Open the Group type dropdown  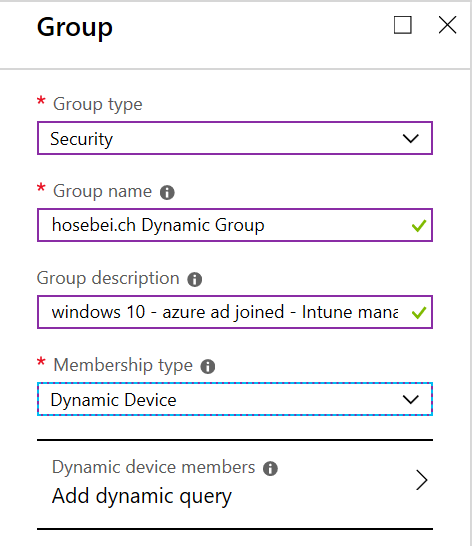(x=235, y=138)
